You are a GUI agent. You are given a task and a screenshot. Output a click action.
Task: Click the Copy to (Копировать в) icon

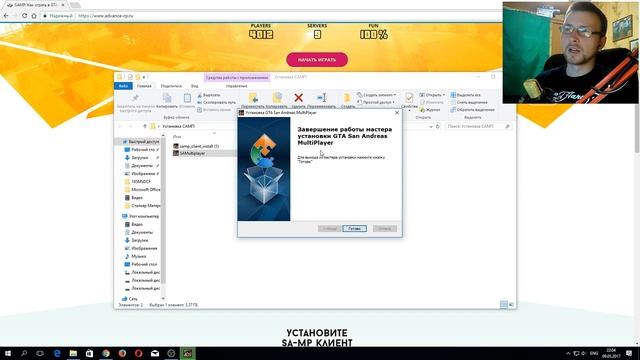277,98
